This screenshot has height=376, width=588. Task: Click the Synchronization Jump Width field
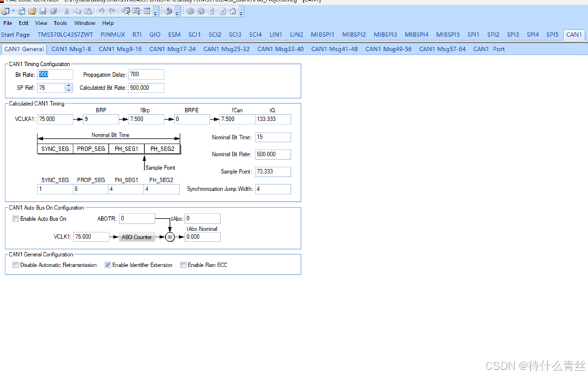click(x=273, y=189)
